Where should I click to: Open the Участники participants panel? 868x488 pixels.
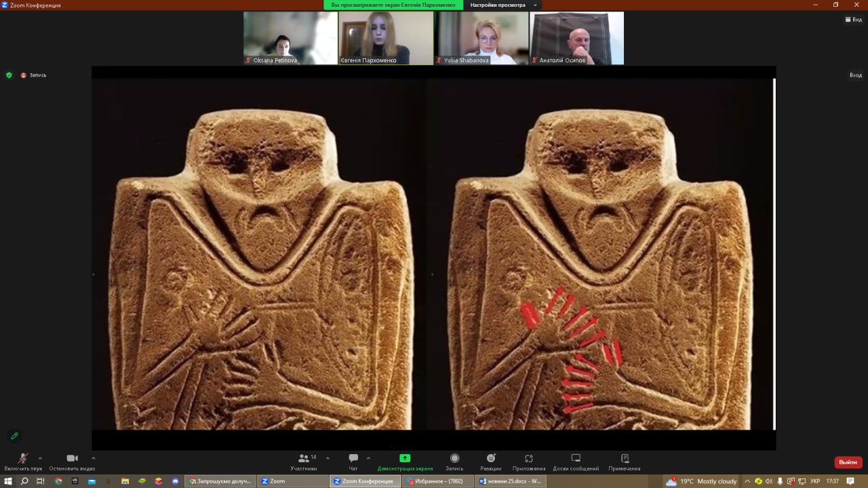(304, 462)
